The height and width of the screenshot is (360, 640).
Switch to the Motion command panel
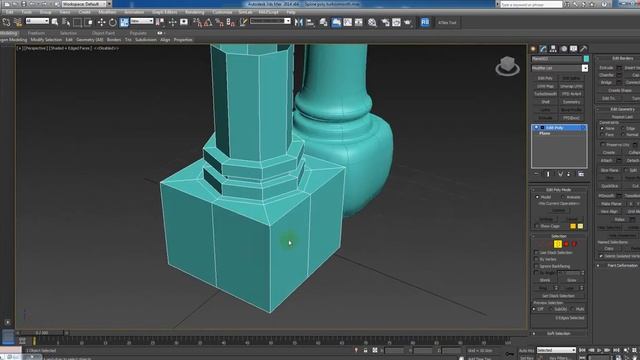pyautogui.click(x=564, y=49)
